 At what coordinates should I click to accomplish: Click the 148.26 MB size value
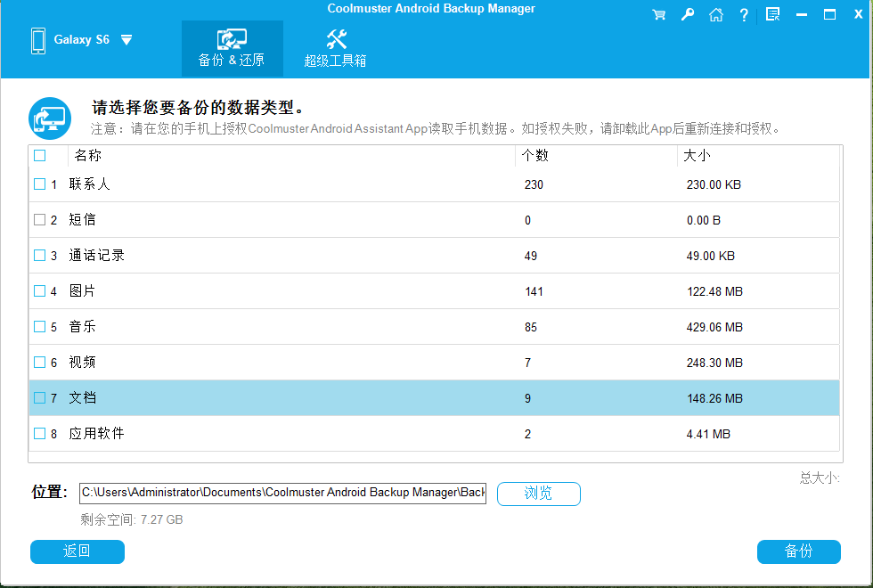(x=714, y=399)
